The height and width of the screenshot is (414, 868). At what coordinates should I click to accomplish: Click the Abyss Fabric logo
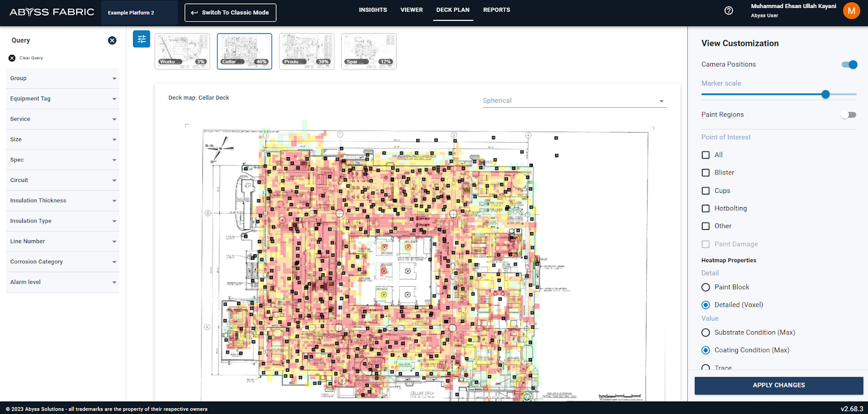pos(52,12)
